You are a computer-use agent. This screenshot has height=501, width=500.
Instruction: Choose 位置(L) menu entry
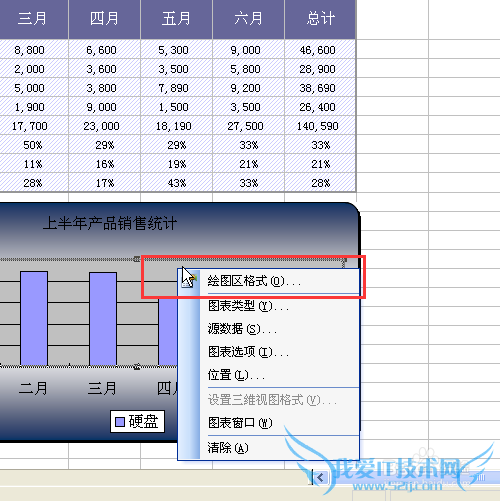coord(269,375)
